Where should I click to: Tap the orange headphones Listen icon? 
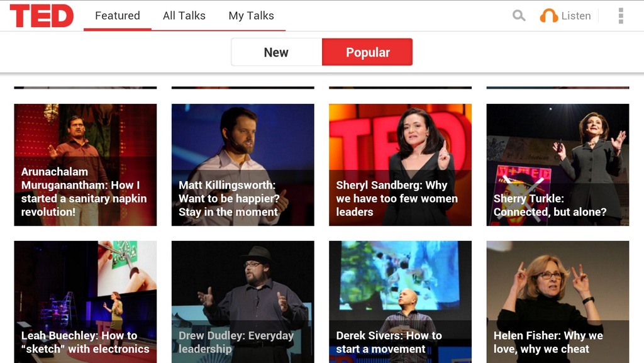(x=548, y=16)
